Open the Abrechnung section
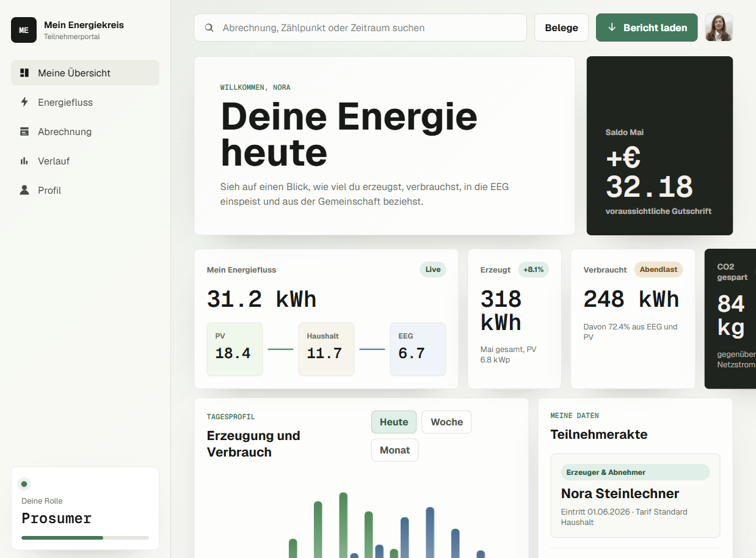 [85, 131]
